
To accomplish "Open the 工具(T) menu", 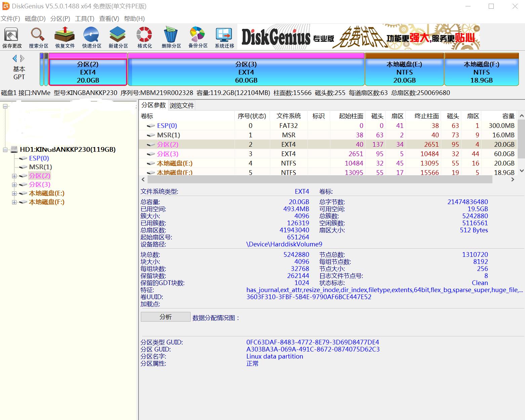I will point(84,19).
